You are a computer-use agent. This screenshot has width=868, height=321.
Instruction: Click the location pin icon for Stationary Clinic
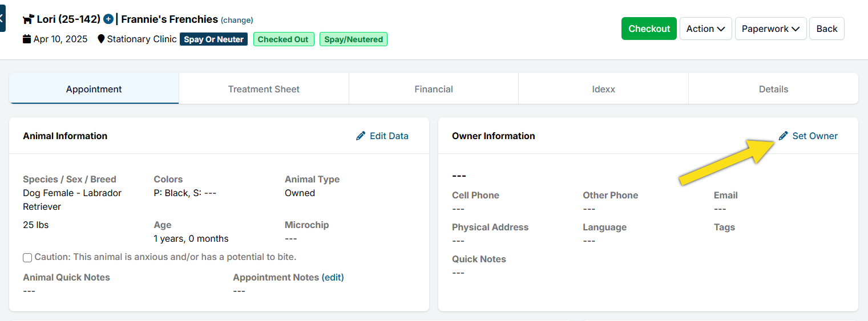pyautogui.click(x=102, y=39)
